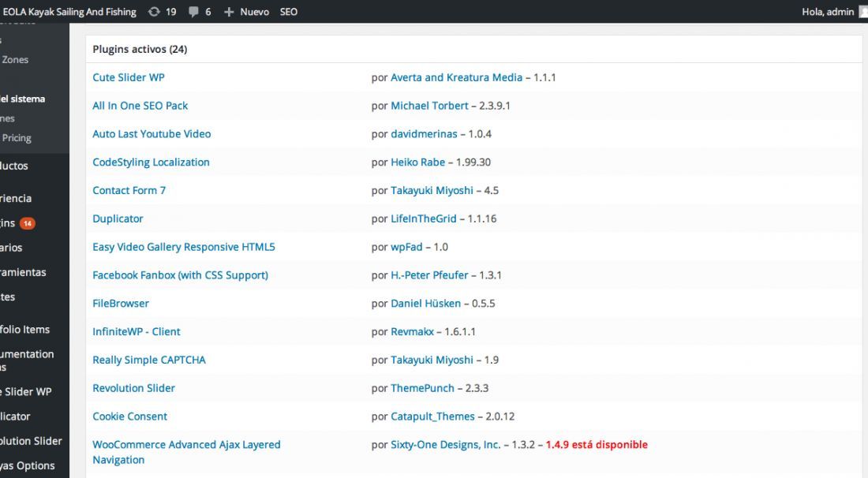Visit author Michael Torbert link
868x478 pixels.
429,106
